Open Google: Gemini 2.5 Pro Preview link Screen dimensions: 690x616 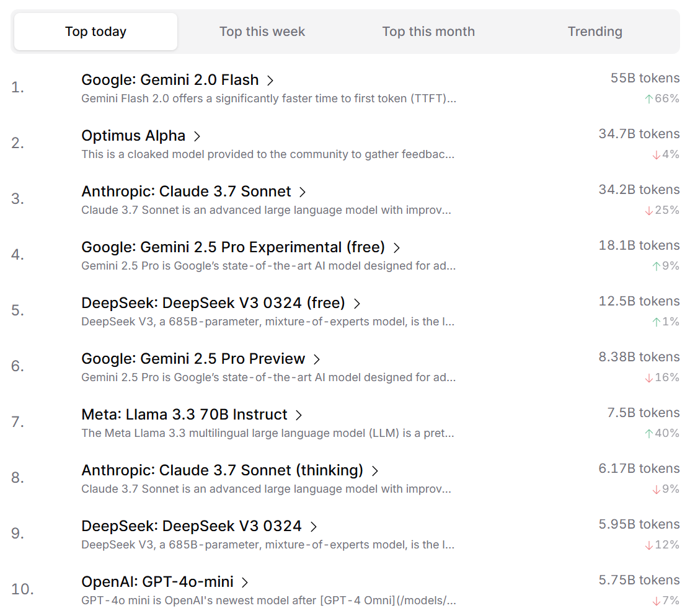pyautogui.click(x=193, y=359)
